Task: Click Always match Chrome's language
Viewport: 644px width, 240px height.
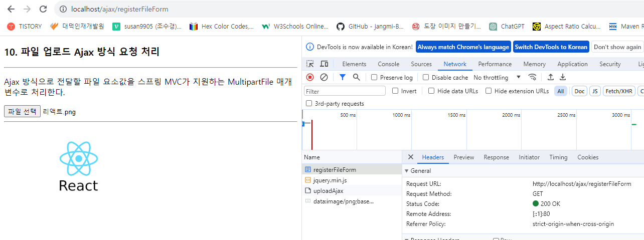Action: click(463, 47)
